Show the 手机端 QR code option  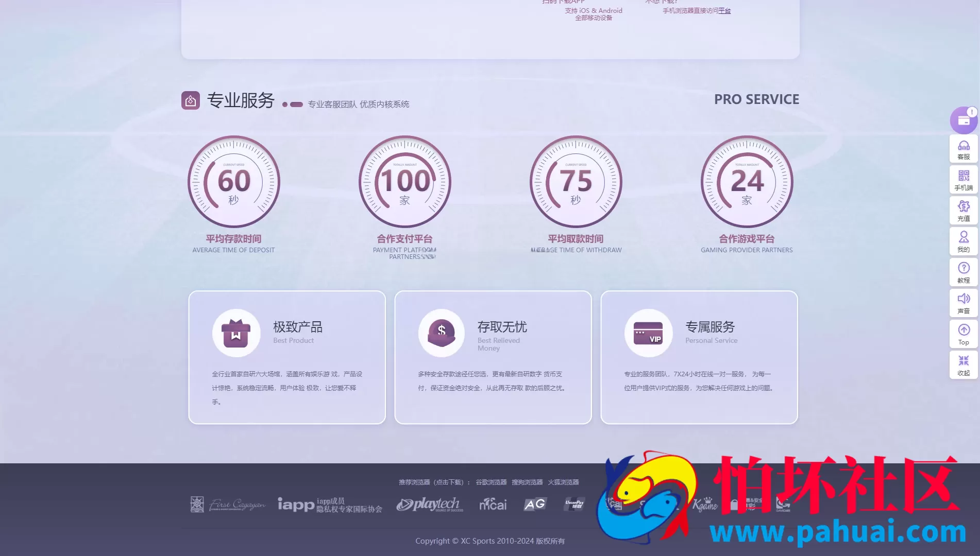pos(964,180)
